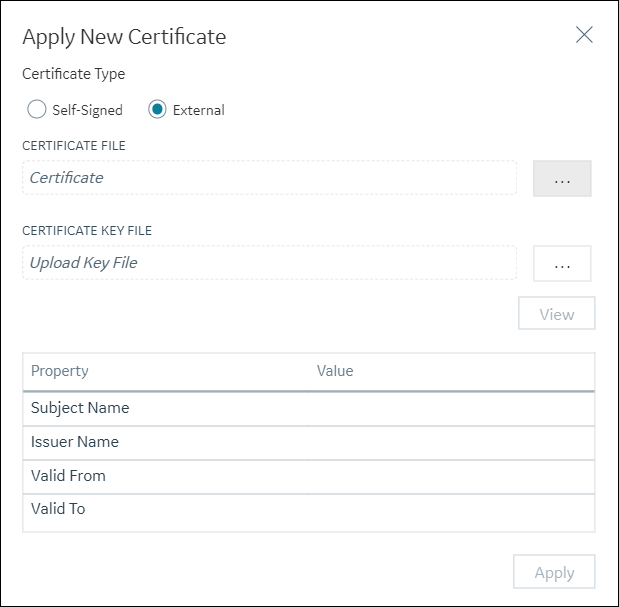The width and height of the screenshot is (619, 607).
Task: Click the Issuer Name value cell
Action: point(451,442)
